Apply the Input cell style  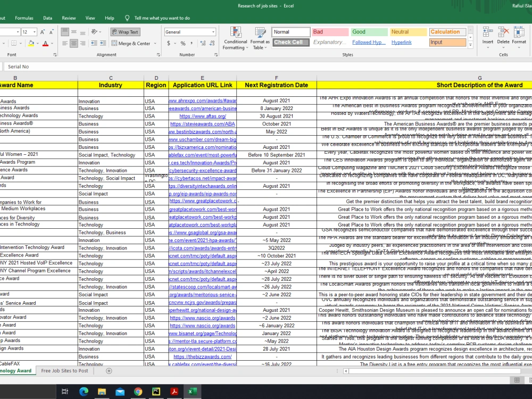(x=447, y=43)
